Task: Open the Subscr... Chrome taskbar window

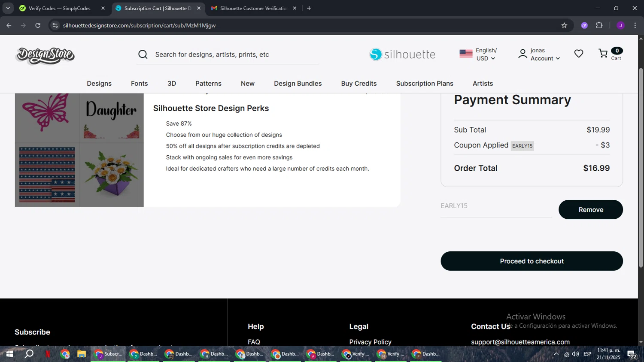Action: [x=108, y=354]
